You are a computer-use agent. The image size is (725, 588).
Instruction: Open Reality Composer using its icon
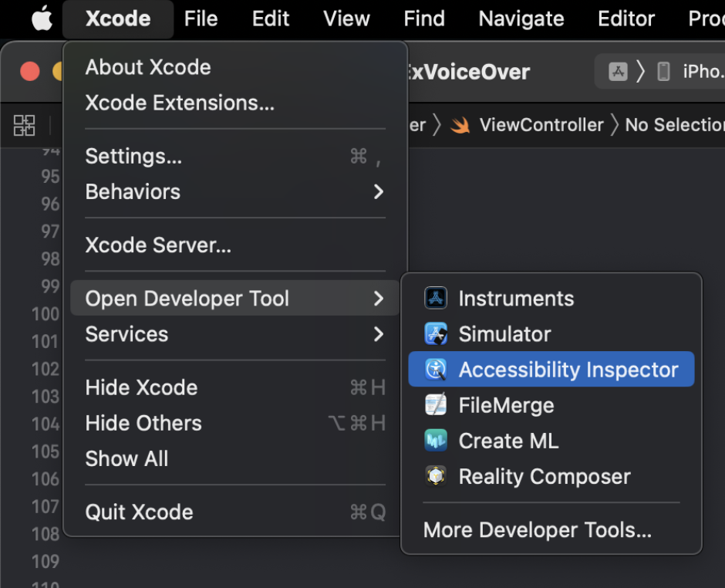click(437, 476)
